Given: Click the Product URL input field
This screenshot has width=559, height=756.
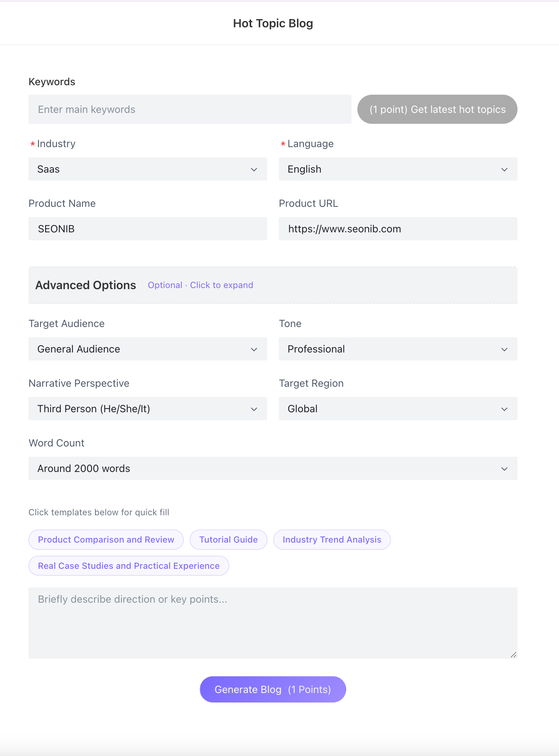Looking at the screenshot, I should pyautogui.click(x=398, y=229).
